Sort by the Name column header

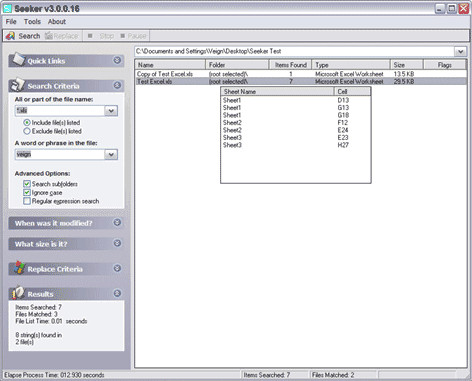[x=170, y=65]
